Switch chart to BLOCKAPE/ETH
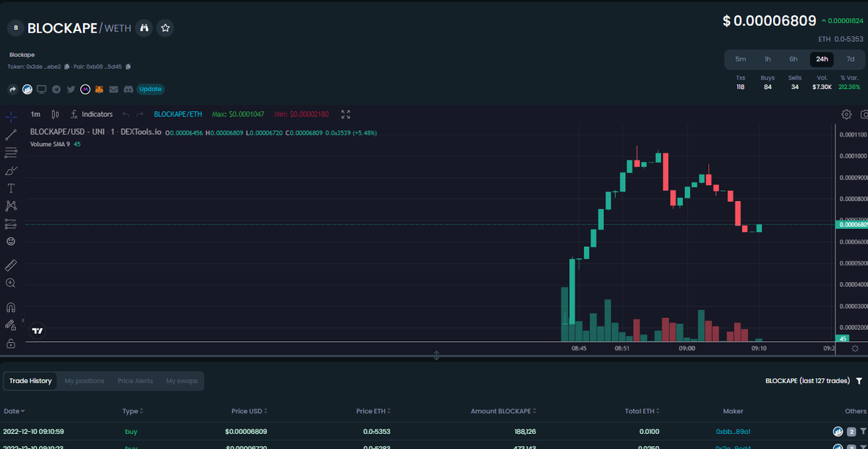This screenshot has width=868, height=449. coord(178,114)
